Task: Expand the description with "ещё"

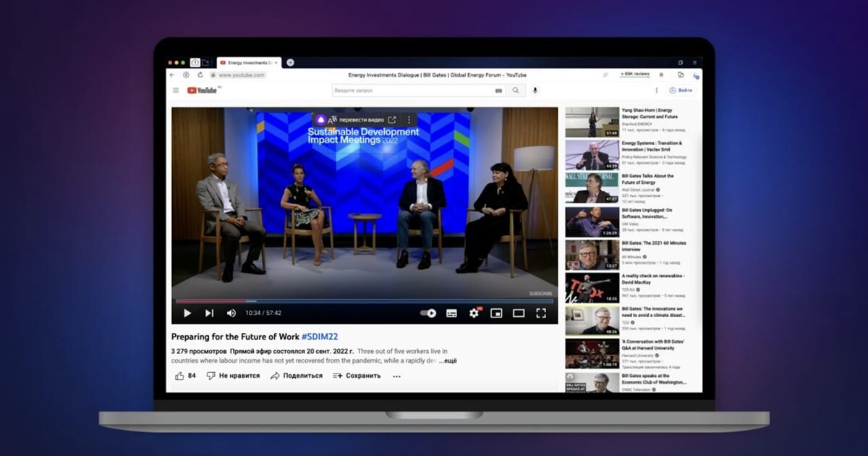Action: pos(448,360)
